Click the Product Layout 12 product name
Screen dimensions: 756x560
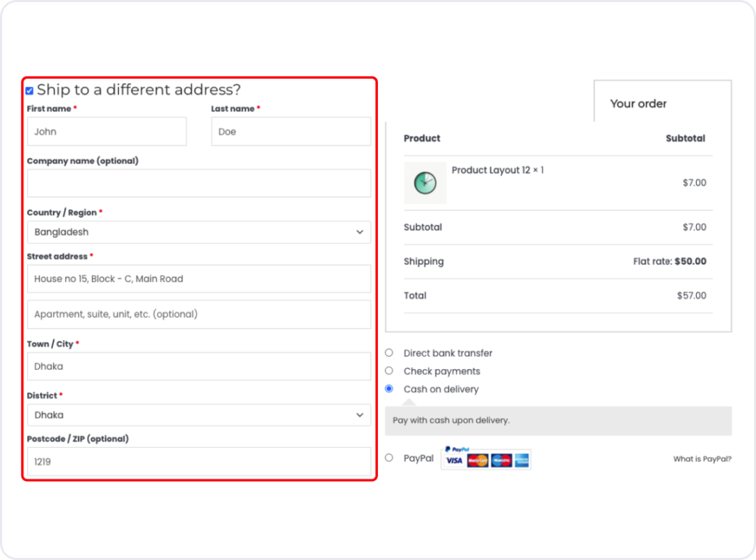(497, 171)
